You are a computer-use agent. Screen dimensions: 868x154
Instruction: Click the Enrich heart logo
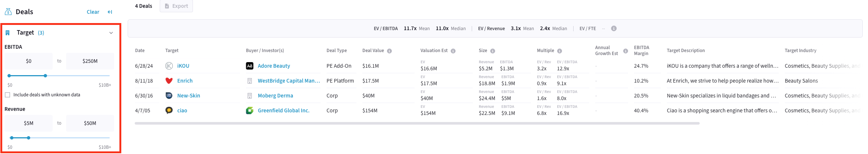coord(169,81)
